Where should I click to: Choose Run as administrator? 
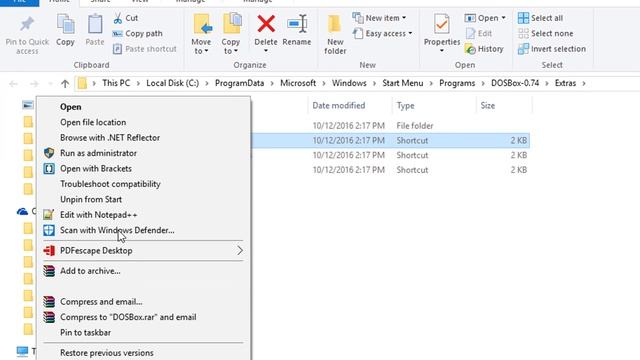pyautogui.click(x=143, y=153)
